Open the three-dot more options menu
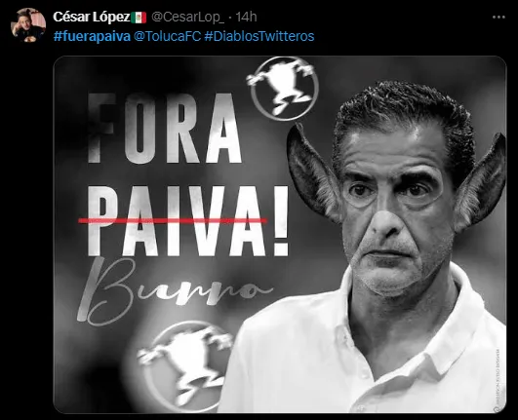518x420 pixels. (x=498, y=18)
